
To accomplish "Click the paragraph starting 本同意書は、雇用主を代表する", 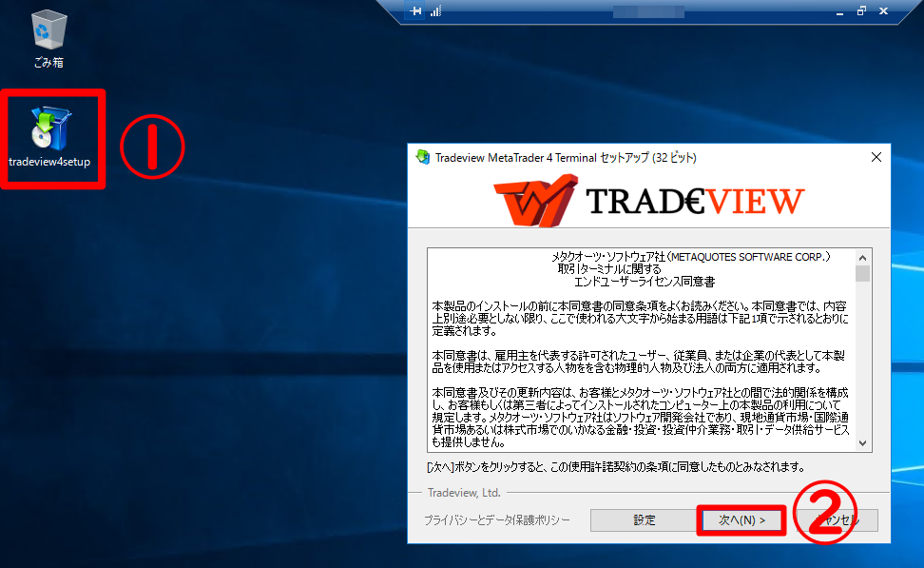I will pos(639,362).
